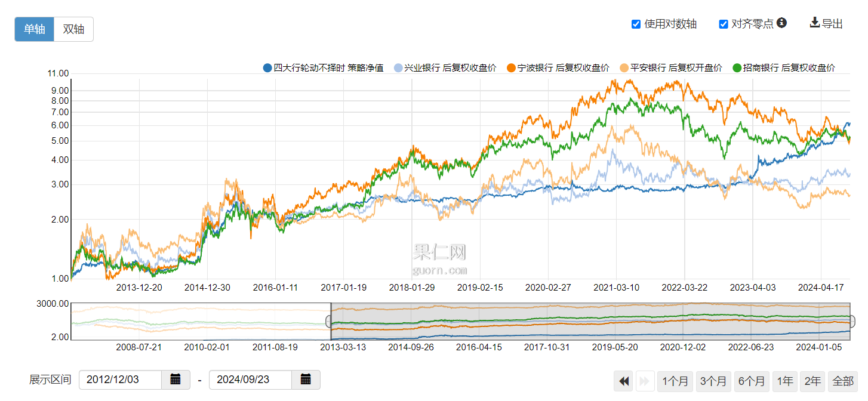Click the 宁波银行 后复权收盘价 legend label
The width and height of the screenshot is (868, 401).
click(563, 68)
